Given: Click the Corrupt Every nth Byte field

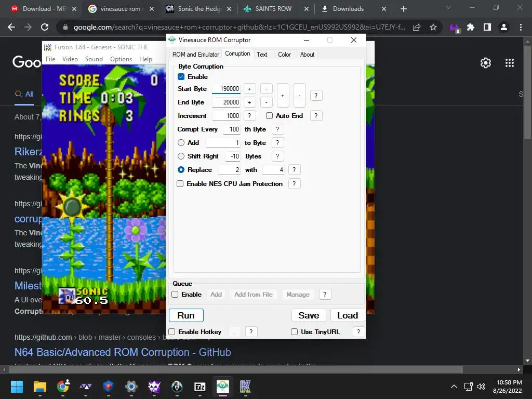Looking at the screenshot, I should pos(232,129).
